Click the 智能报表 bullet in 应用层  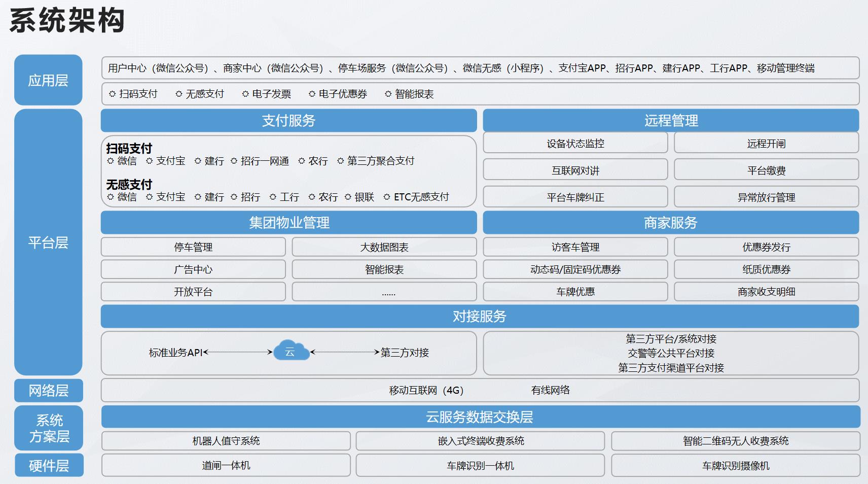click(409, 94)
